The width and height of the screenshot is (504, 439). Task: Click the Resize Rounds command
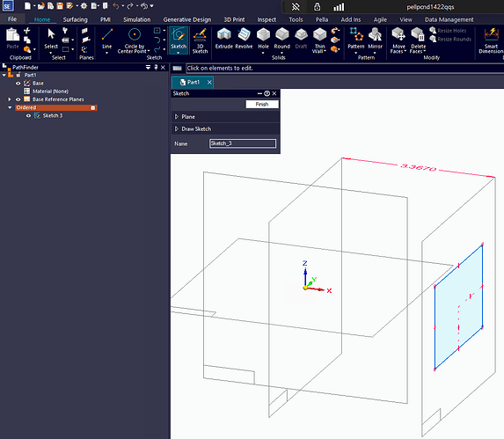pos(450,40)
